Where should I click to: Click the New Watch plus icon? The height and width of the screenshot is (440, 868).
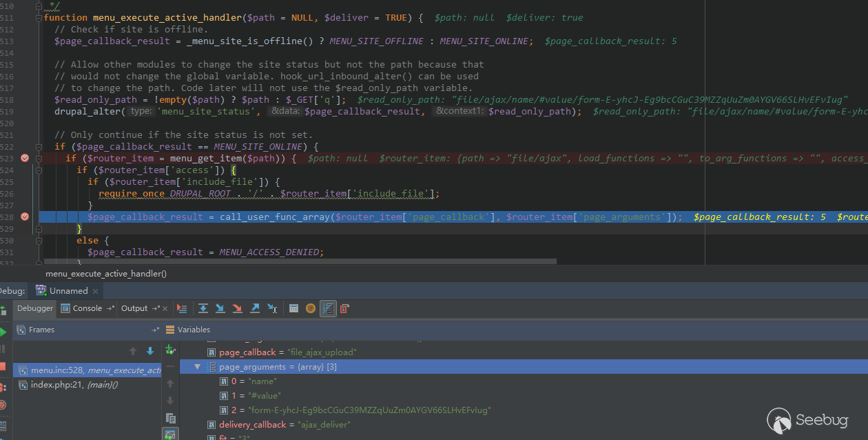pos(170,350)
